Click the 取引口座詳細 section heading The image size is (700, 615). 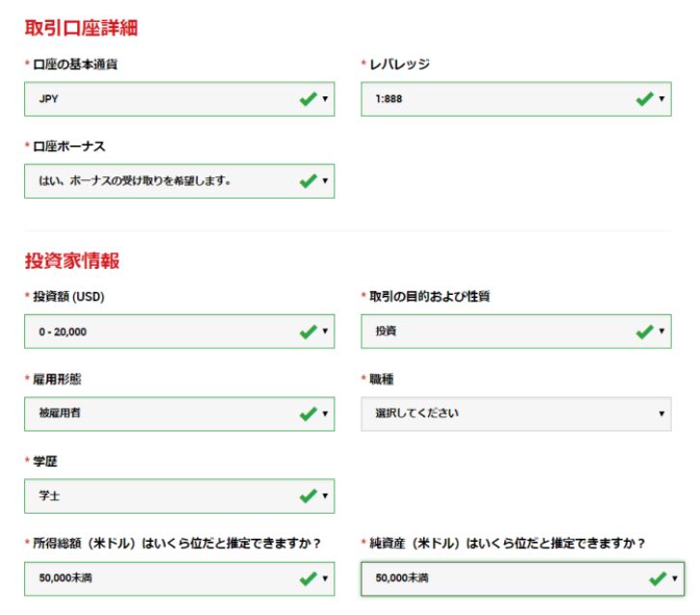81,27
